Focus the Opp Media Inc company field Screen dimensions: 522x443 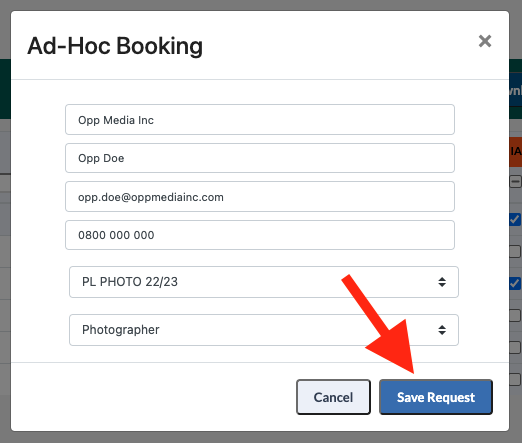[260, 120]
